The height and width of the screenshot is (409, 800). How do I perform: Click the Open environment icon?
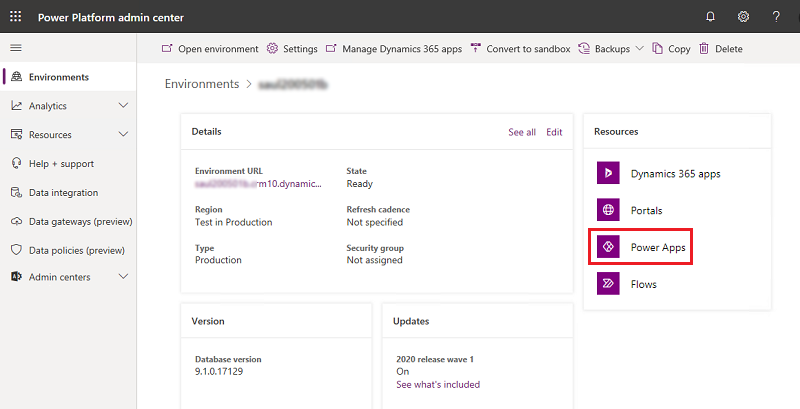pyautogui.click(x=167, y=48)
